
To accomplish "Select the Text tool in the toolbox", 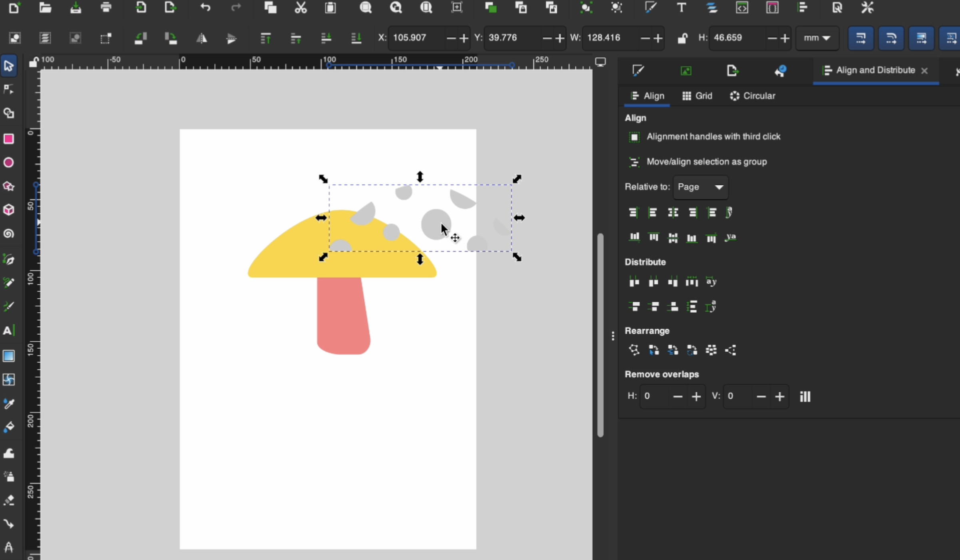I will (x=9, y=330).
